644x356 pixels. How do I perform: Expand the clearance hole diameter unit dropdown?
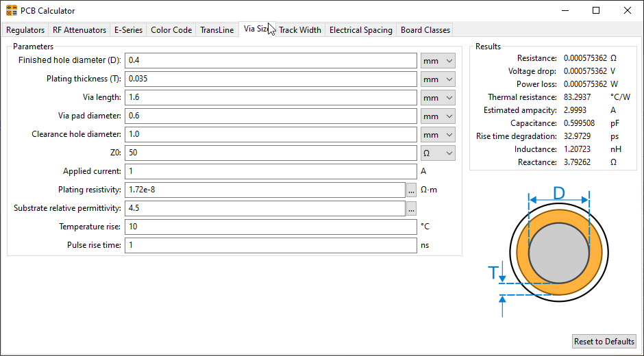(x=438, y=135)
